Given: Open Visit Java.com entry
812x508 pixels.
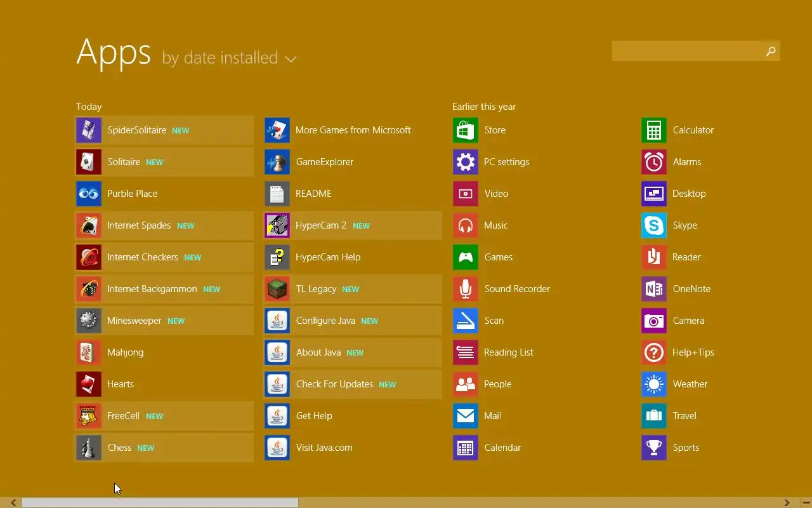Looking at the screenshot, I should (x=353, y=448).
